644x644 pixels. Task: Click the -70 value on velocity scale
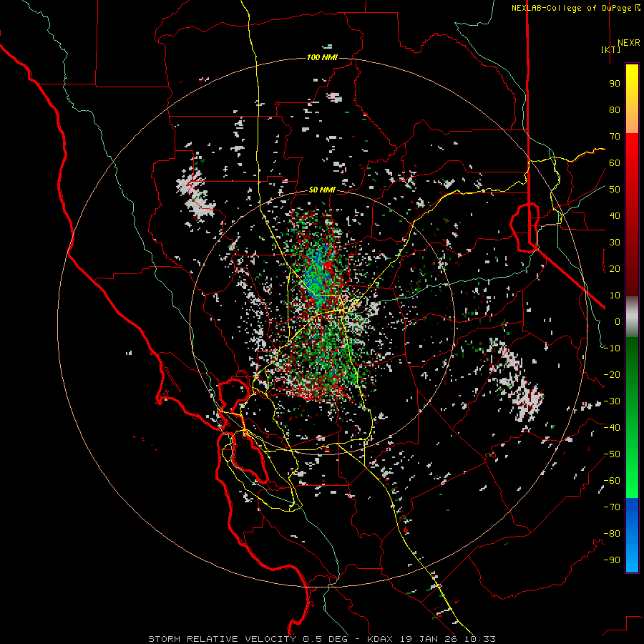(x=612, y=507)
